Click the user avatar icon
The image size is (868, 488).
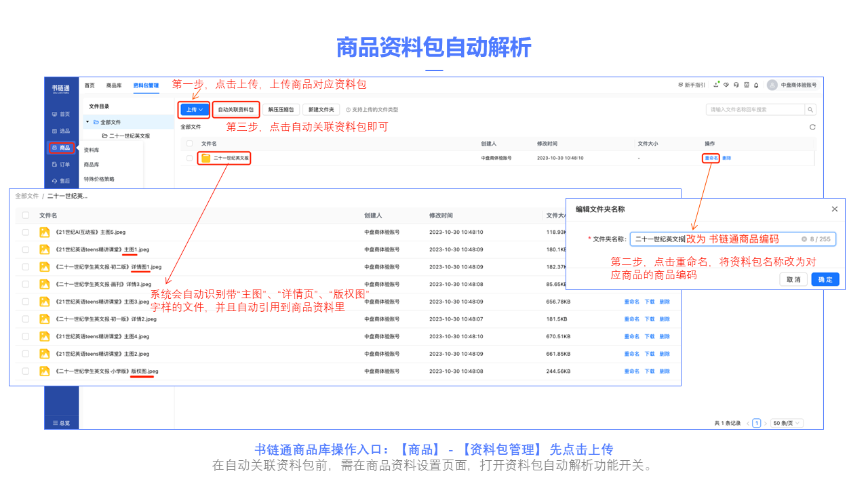(x=772, y=85)
